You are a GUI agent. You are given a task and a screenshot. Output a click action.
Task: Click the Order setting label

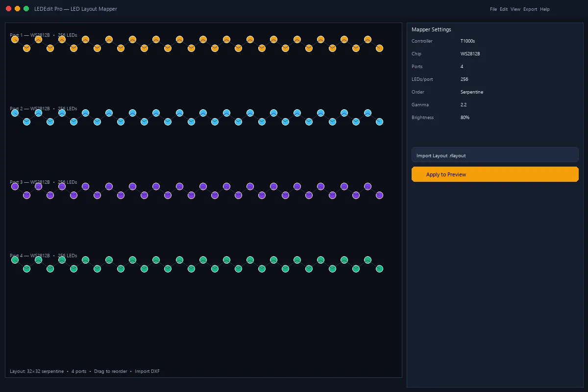[x=418, y=92]
